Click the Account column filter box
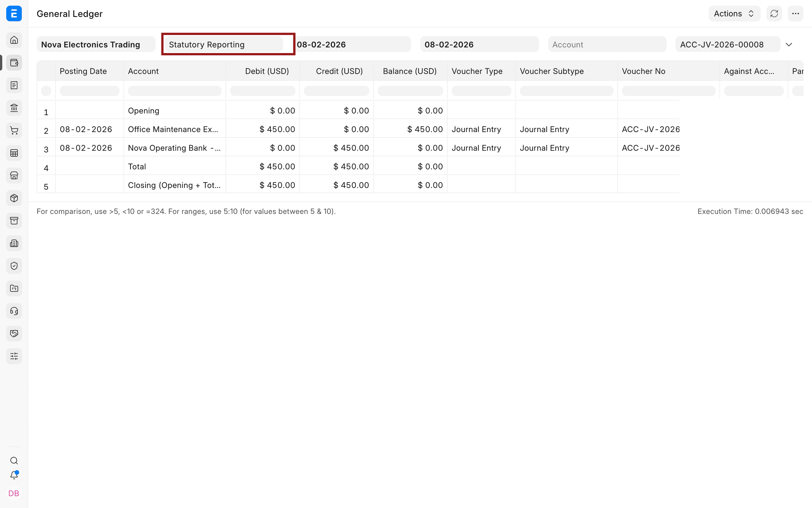Image resolution: width=812 pixels, height=508 pixels. pyautogui.click(x=175, y=91)
